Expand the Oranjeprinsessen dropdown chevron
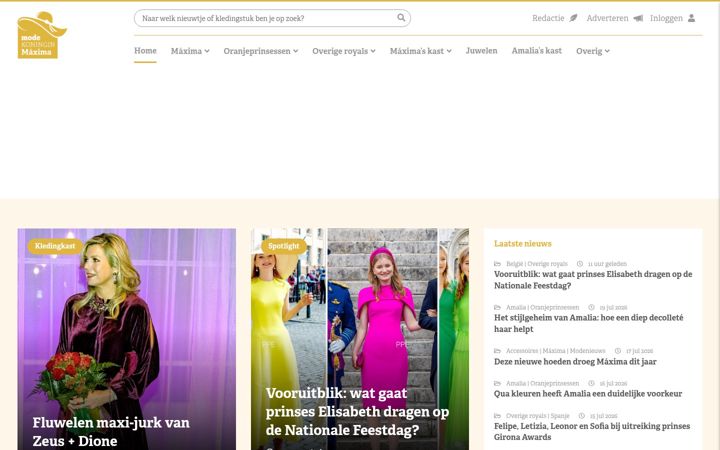Viewport: 720px width, 450px height. 296,51
